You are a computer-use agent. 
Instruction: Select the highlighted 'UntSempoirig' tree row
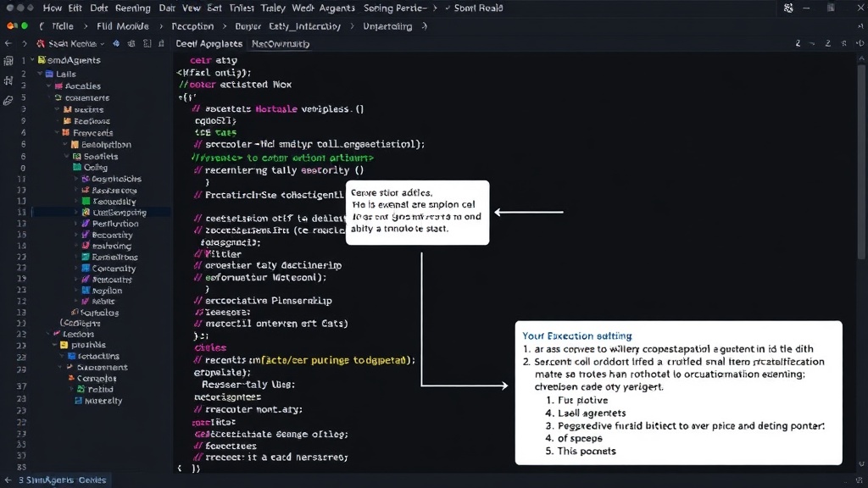click(102, 213)
